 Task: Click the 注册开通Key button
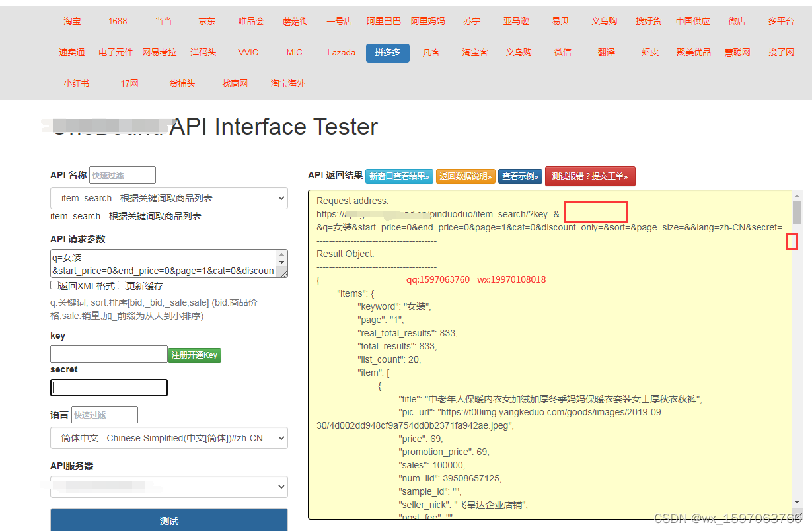click(x=194, y=355)
